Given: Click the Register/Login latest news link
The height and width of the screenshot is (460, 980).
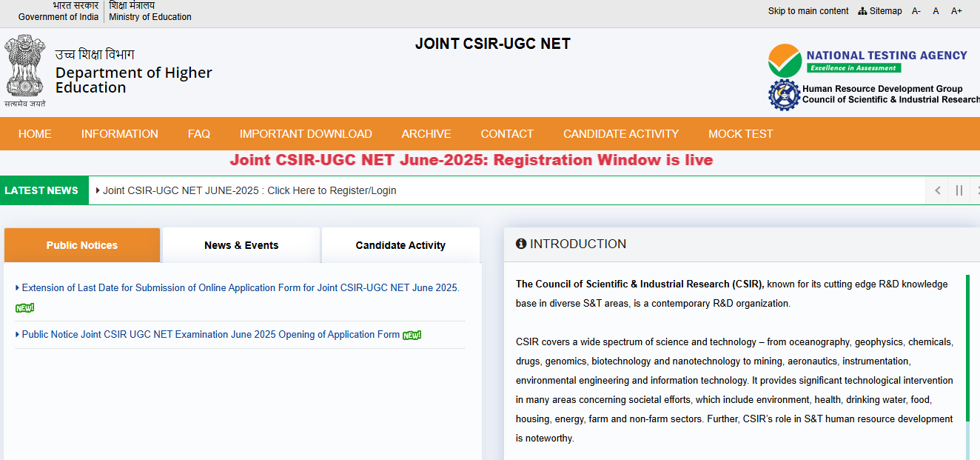Looking at the screenshot, I should 249,190.
